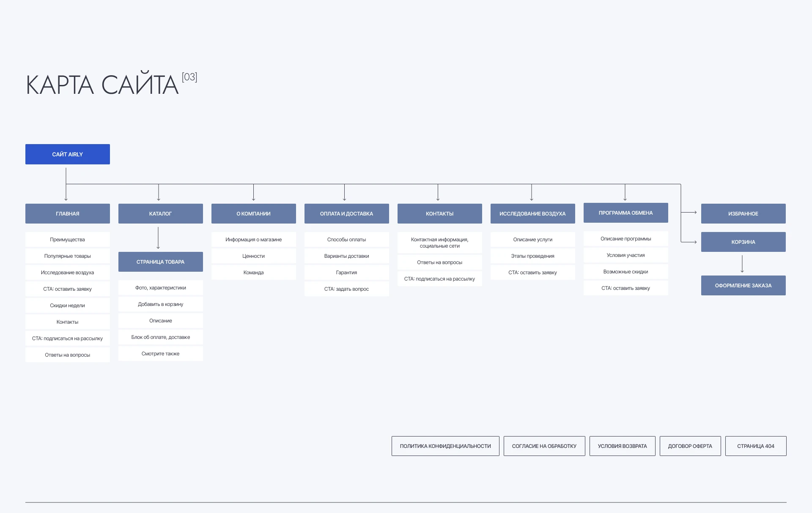Click Скидки недели item
Screen dimensions: 812x513
coord(68,305)
